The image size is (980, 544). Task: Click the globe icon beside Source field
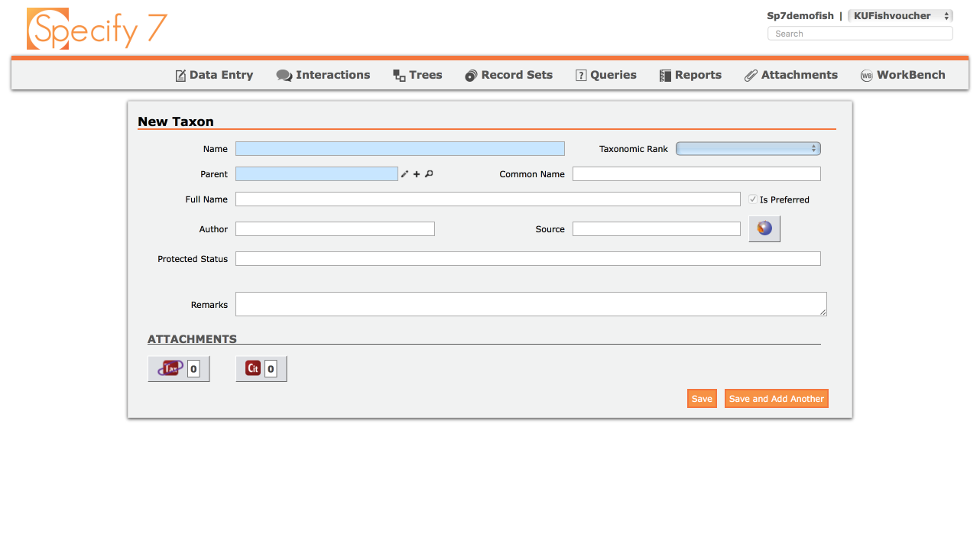click(x=764, y=228)
